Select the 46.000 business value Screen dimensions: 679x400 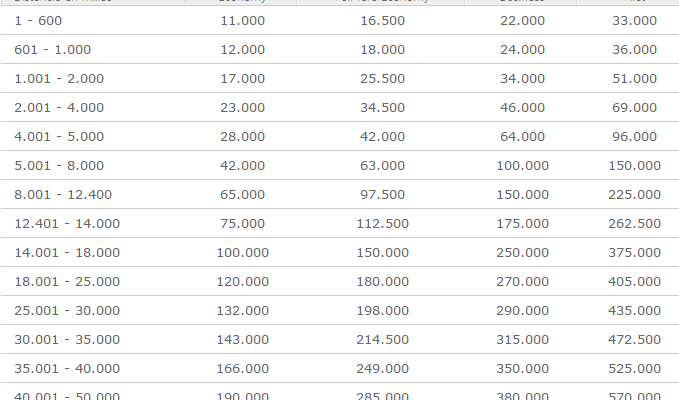pyautogui.click(x=522, y=108)
